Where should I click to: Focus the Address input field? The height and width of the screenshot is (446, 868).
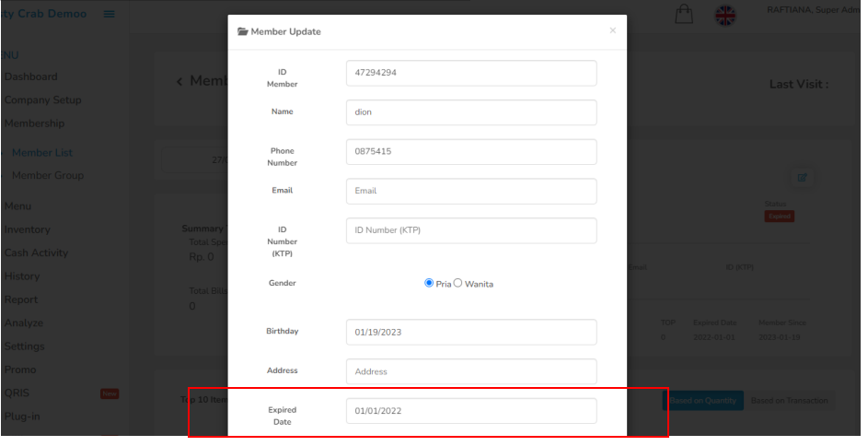471,371
